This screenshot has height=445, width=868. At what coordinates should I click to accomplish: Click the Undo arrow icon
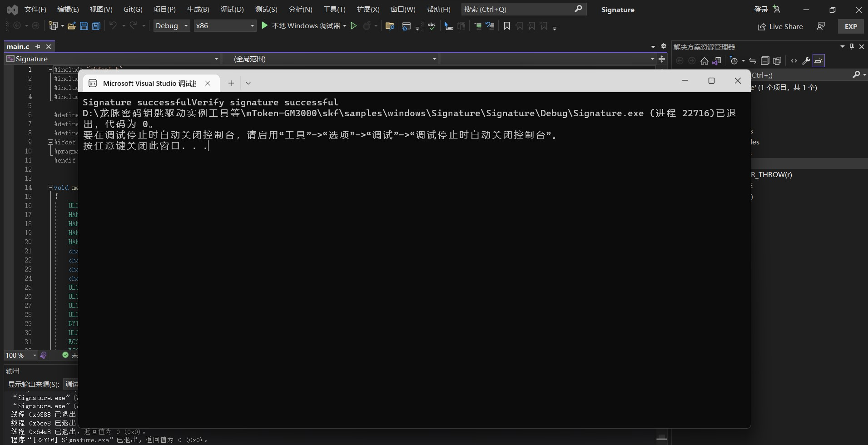point(113,26)
